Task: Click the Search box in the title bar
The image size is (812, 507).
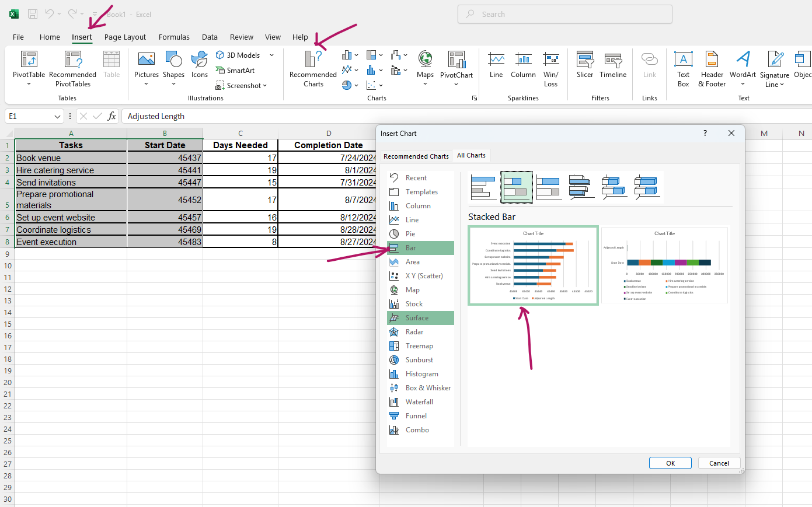Action: [x=565, y=14]
